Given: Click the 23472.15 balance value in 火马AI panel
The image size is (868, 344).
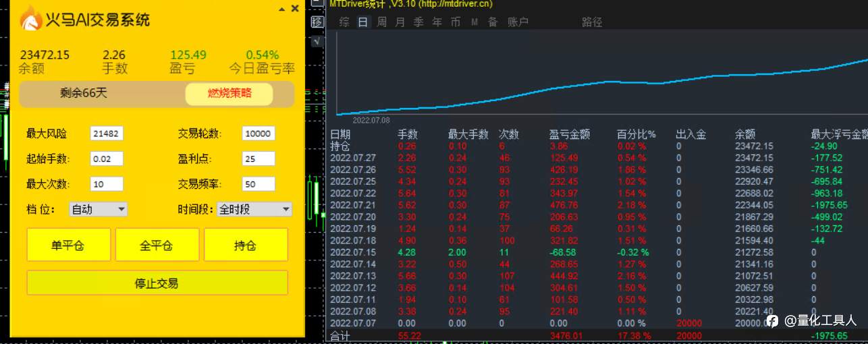Looking at the screenshot, I should pos(45,55).
